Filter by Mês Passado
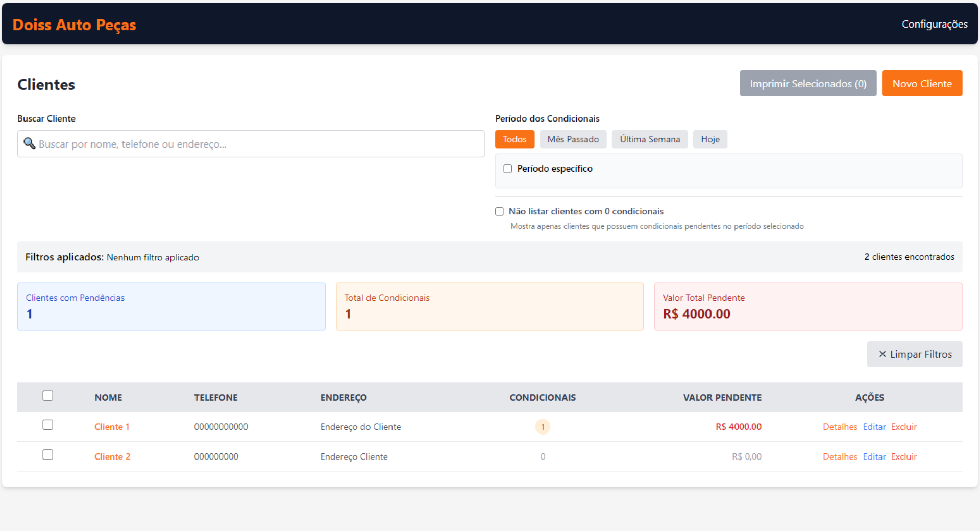 pos(573,139)
